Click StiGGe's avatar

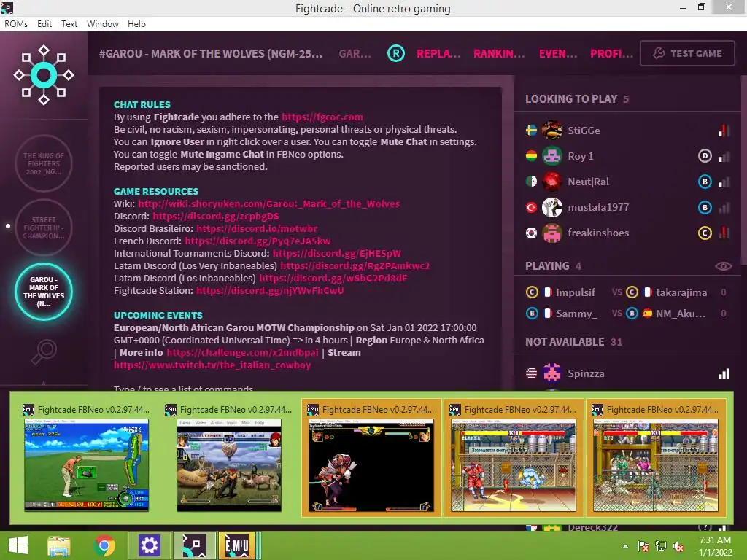(x=552, y=130)
